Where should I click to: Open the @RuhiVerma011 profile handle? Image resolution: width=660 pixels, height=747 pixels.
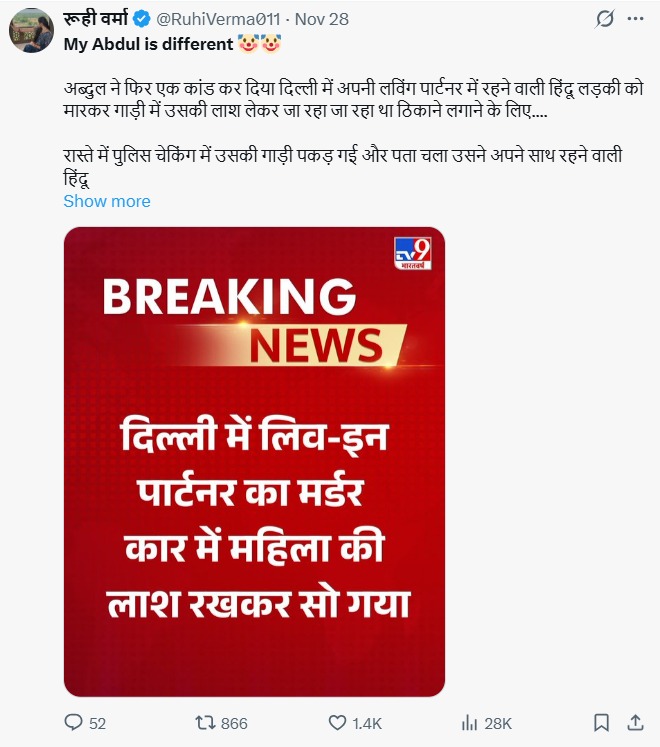pos(218,19)
